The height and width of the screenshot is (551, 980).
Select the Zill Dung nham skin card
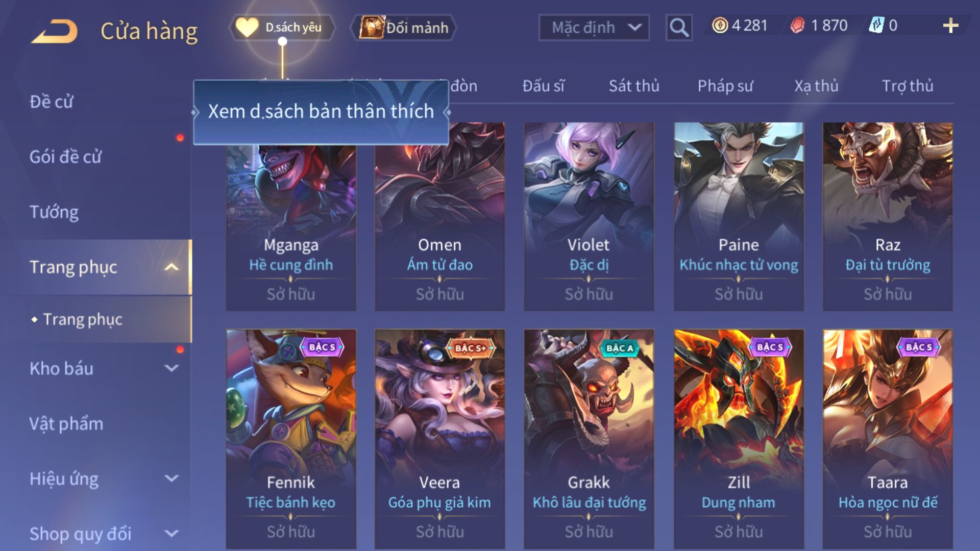(739, 439)
